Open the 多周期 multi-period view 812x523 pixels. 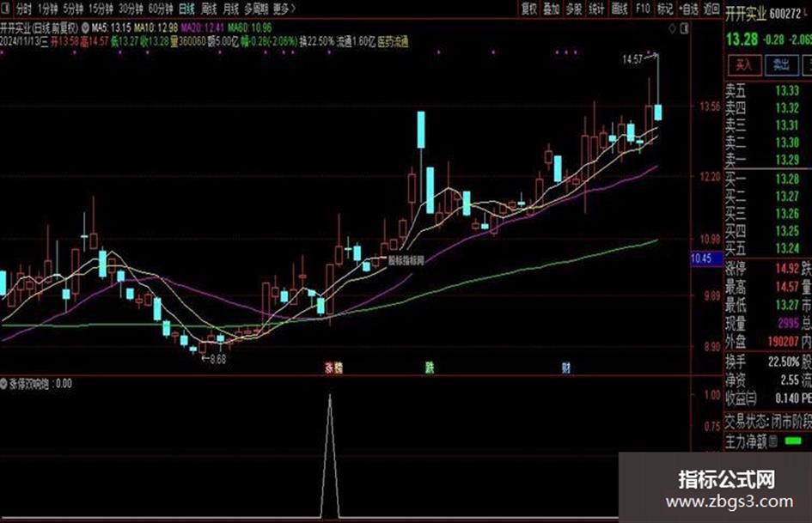(256, 9)
